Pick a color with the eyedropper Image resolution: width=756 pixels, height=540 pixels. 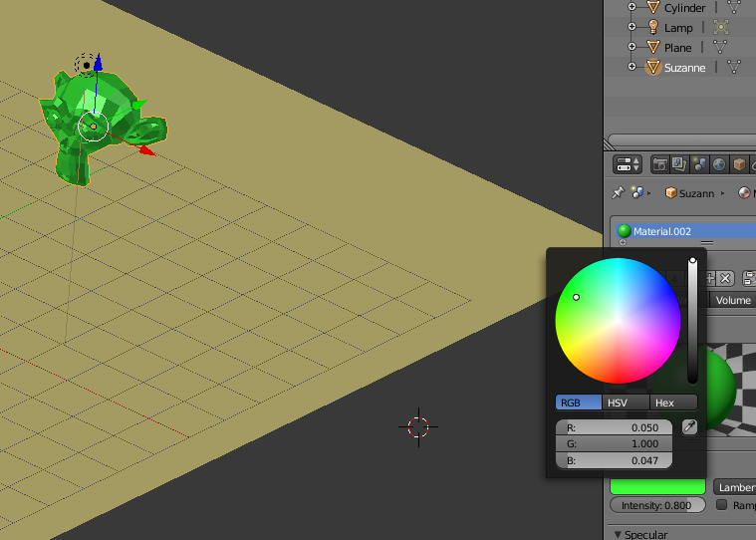(690, 426)
